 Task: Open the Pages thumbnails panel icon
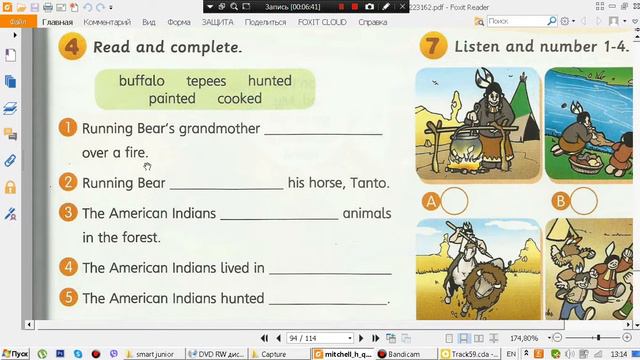tap(10, 82)
